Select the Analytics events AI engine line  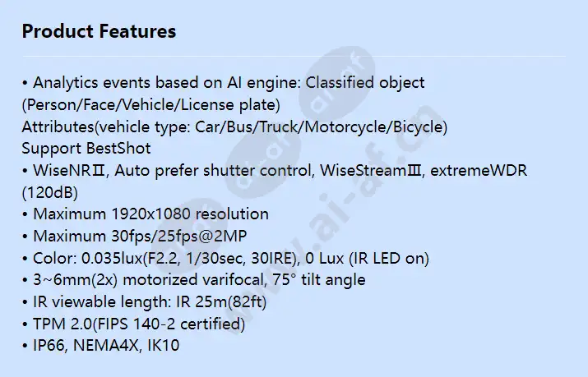click(223, 83)
